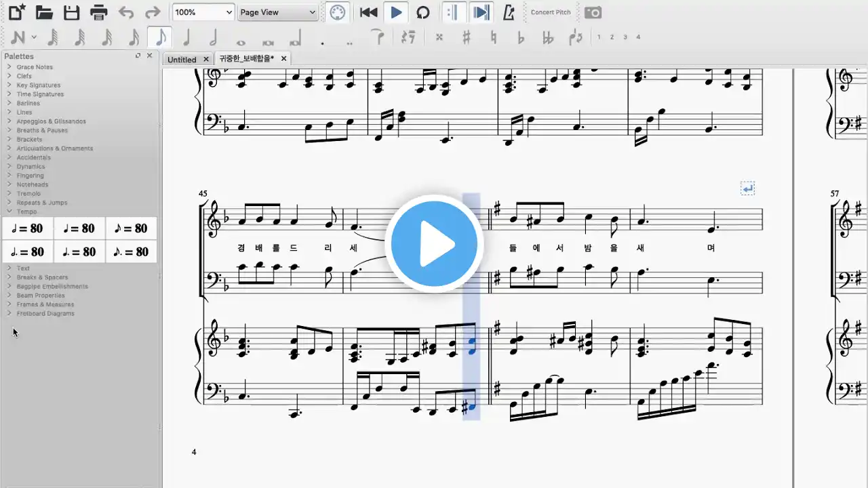Switch to voice 1
Viewport: 868px width, 488px height.
pyautogui.click(x=599, y=37)
